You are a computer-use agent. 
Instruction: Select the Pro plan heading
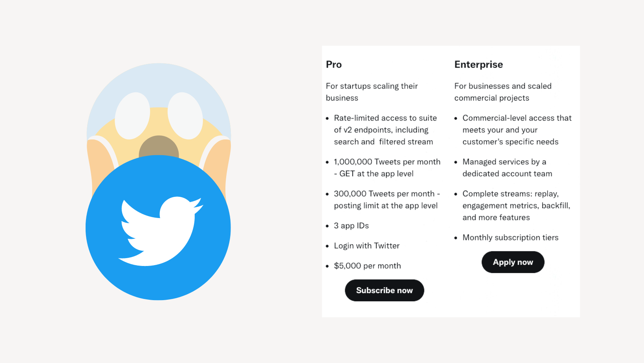click(x=334, y=64)
